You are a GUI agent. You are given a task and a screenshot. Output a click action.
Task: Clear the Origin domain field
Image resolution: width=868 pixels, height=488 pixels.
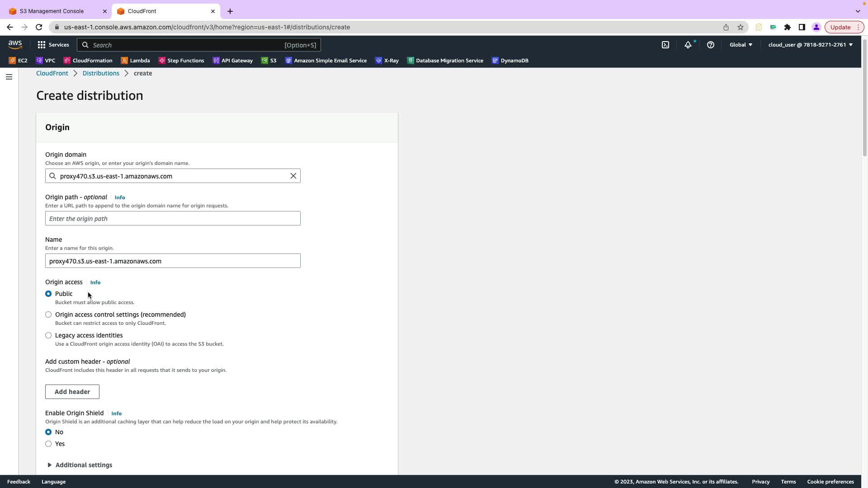293,176
